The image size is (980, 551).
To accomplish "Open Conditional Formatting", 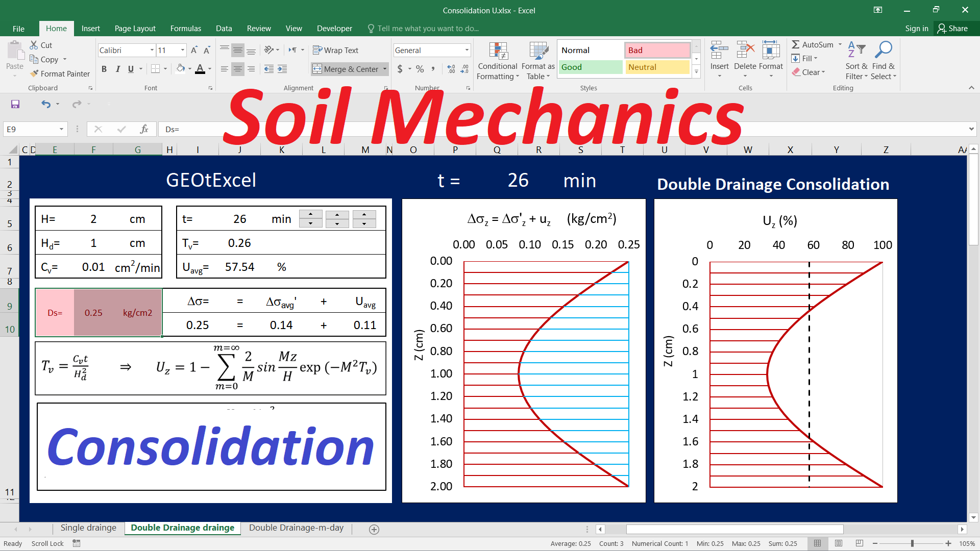I will coord(498,61).
